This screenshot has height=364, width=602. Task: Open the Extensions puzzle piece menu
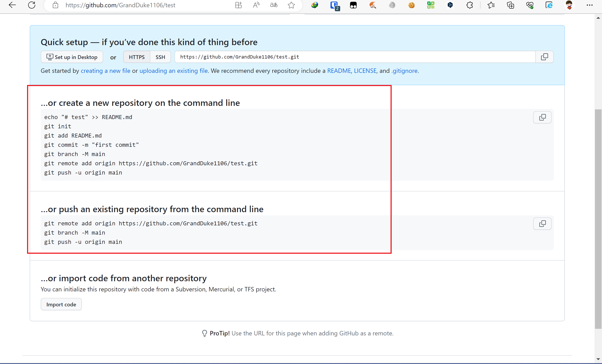470,5
